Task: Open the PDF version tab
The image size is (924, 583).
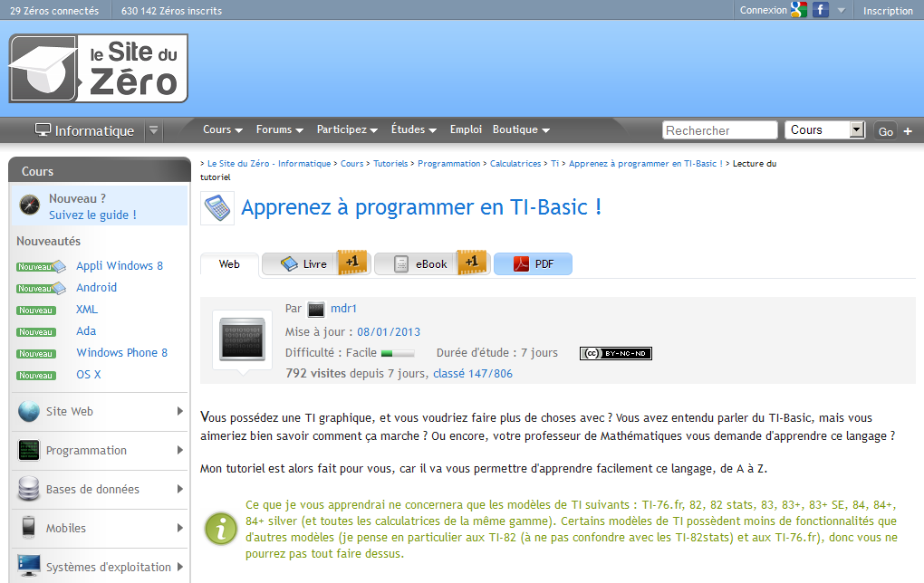Action: [x=533, y=263]
